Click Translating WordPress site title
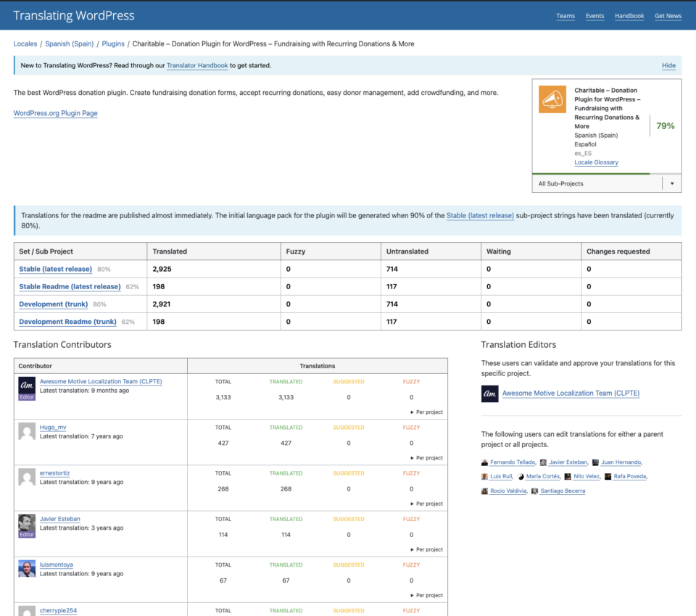The image size is (696, 616). 74,15
